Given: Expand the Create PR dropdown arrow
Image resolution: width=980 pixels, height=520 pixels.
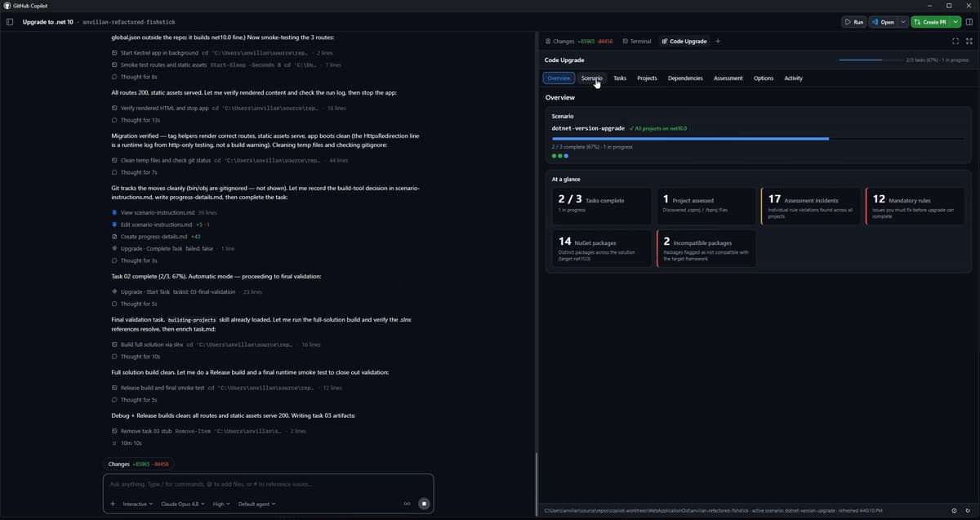Looking at the screenshot, I should tap(955, 22).
